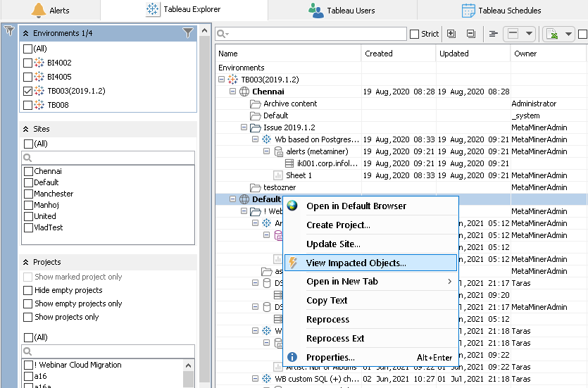
Task: Open search options magnifier dropdown
Action: click(x=223, y=34)
